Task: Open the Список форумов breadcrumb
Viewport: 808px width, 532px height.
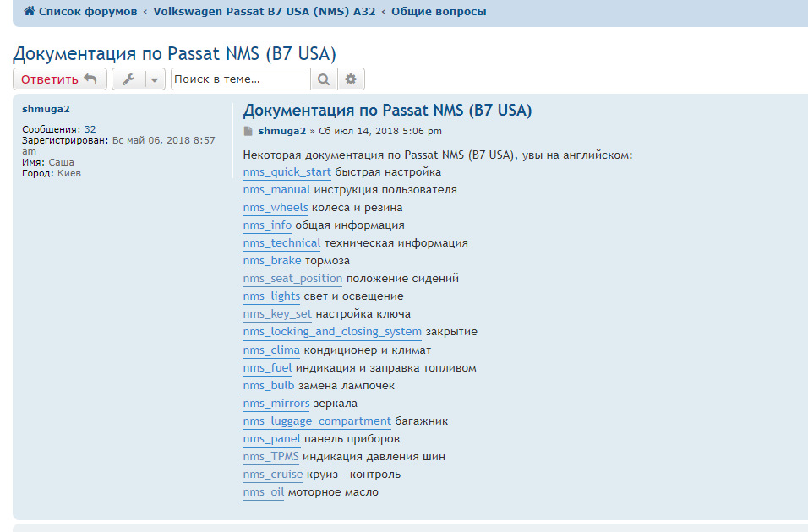Action: tap(88, 11)
